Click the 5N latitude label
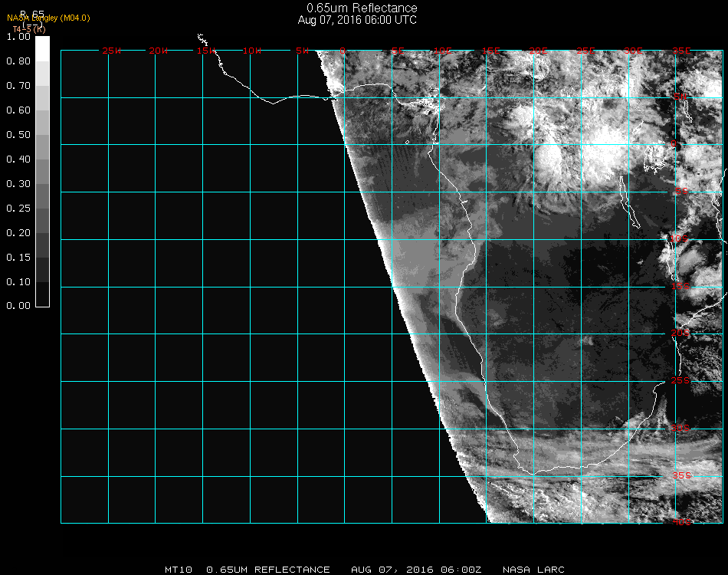Image resolution: width=728 pixels, height=575 pixels. pos(680,97)
